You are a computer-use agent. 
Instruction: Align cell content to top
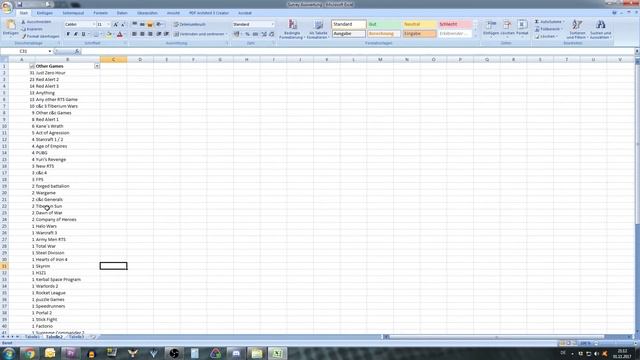134,24
